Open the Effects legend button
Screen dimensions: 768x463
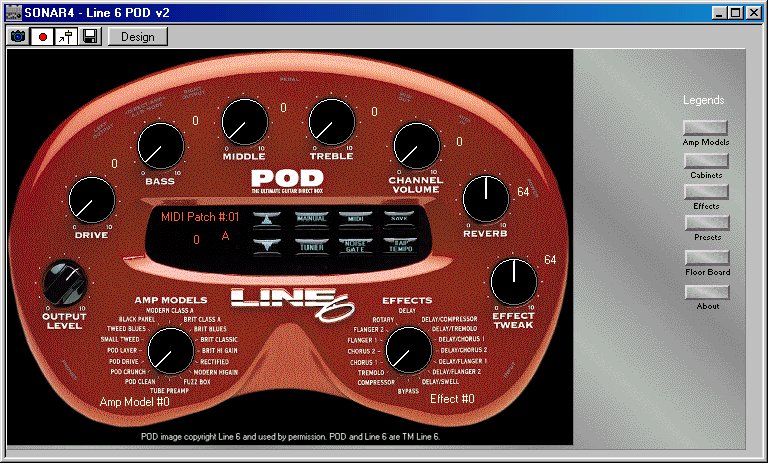[x=706, y=192]
